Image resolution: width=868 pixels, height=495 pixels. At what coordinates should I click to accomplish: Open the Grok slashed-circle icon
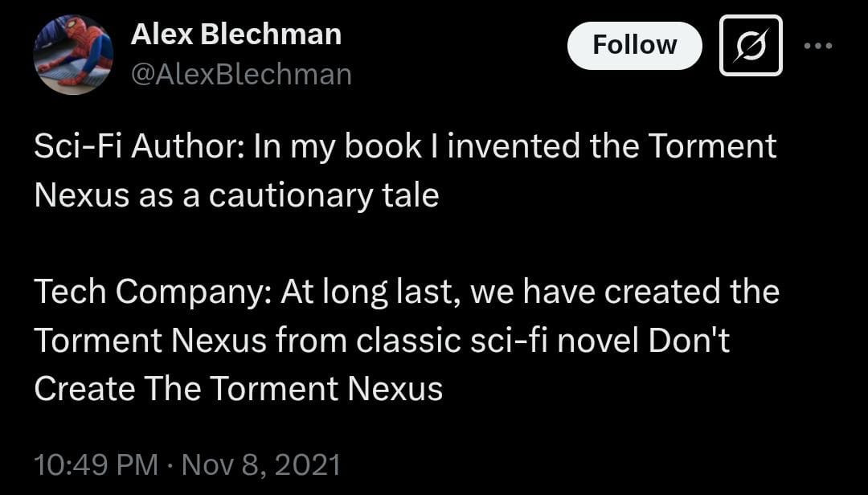click(x=751, y=46)
